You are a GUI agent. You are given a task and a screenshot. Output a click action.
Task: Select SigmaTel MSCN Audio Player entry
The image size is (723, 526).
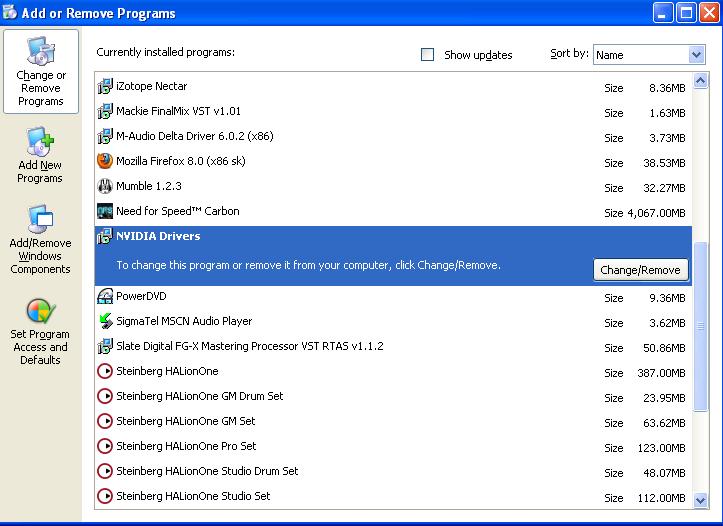393,321
